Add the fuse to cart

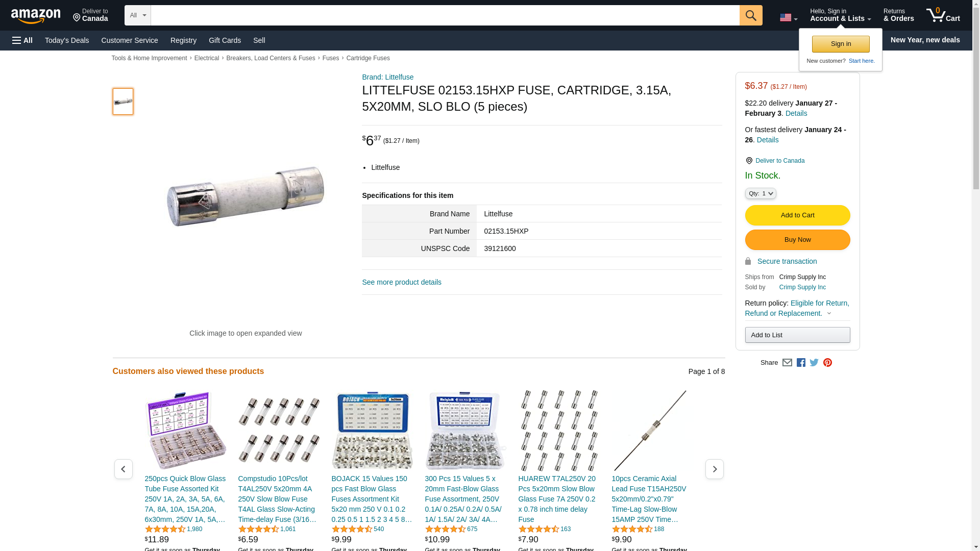[x=797, y=215]
